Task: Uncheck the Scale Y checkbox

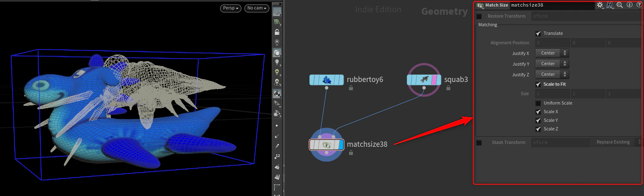Action: pos(538,121)
